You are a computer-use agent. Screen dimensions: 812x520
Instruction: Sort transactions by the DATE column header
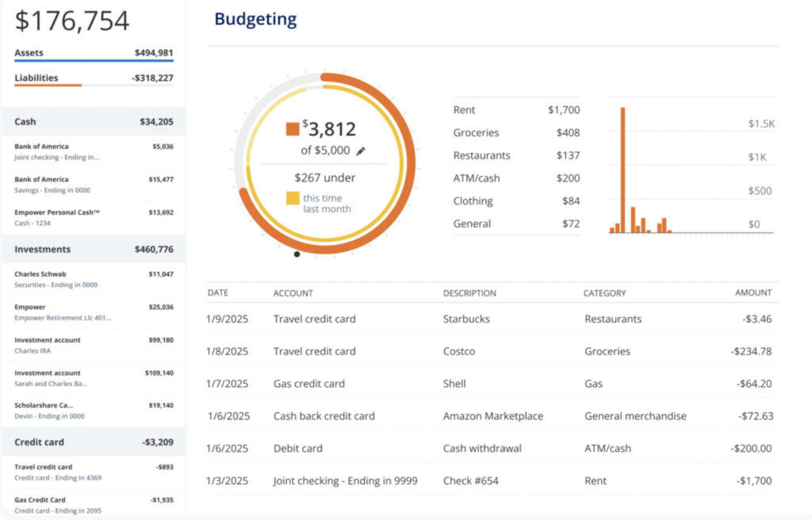[x=216, y=292]
